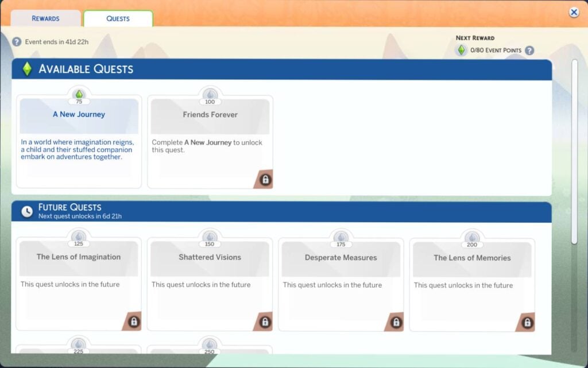This screenshot has height=368, width=588.
Task: Click the 250-point badge at the bottom row
Action: point(210,346)
